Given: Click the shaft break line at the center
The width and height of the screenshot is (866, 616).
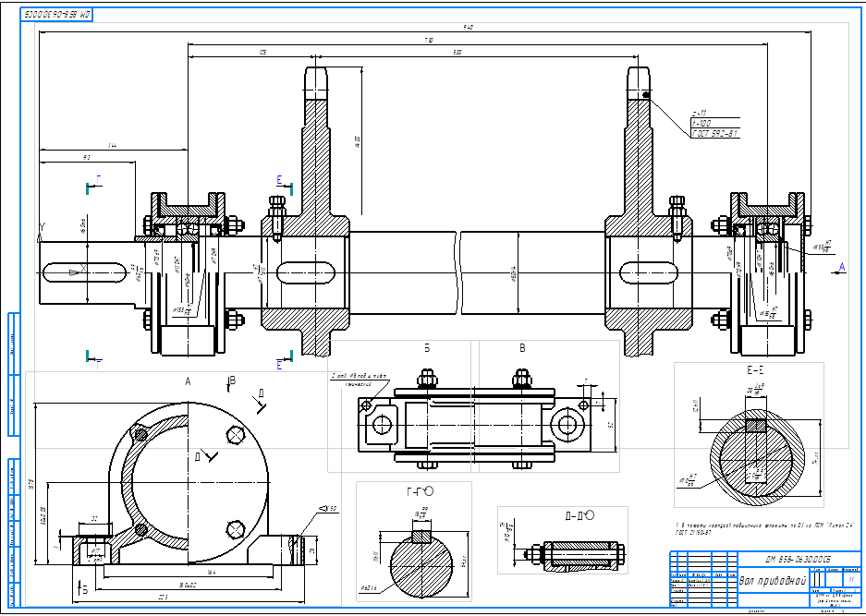Looking at the screenshot, I should click(x=458, y=271).
